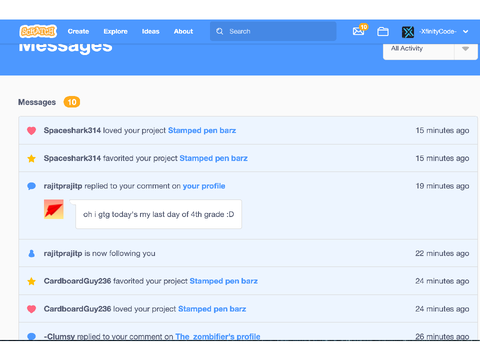Open the My Stuff folder icon
The height and width of the screenshot is (360, 480).
pyautogui.click(x=383, y=31)
